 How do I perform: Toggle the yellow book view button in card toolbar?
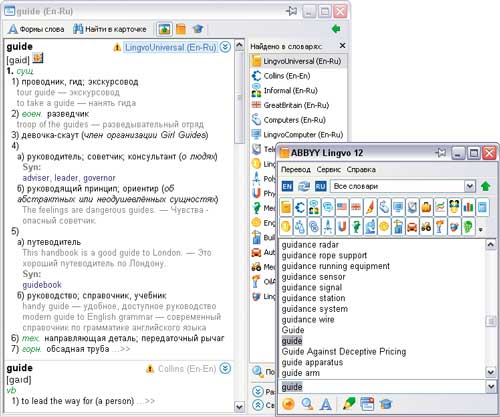tap(181, 29)
